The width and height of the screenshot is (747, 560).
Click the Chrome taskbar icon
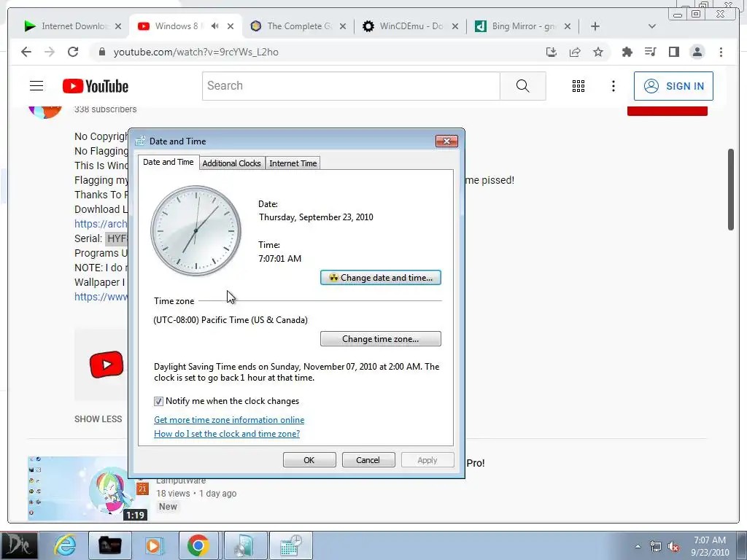pos(198,545)
